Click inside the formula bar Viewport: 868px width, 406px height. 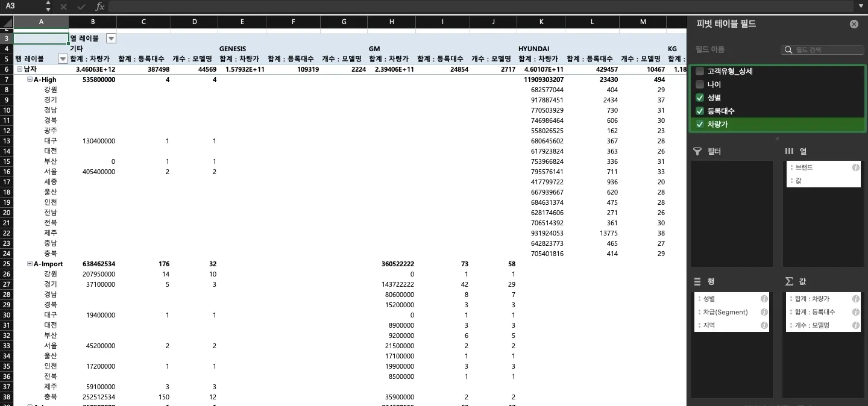(x=481, y=7)
